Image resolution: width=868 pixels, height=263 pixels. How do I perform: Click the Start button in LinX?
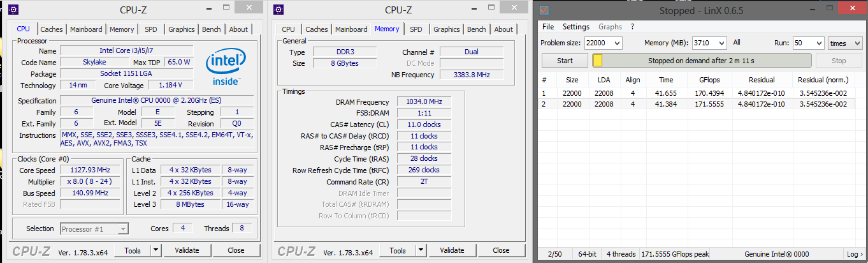565,61
